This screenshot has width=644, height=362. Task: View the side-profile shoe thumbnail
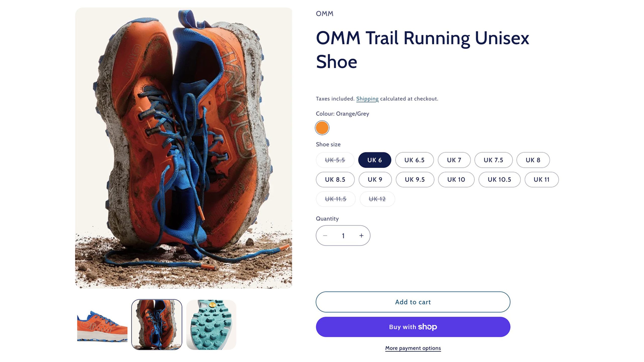click(x=102, y=325)
